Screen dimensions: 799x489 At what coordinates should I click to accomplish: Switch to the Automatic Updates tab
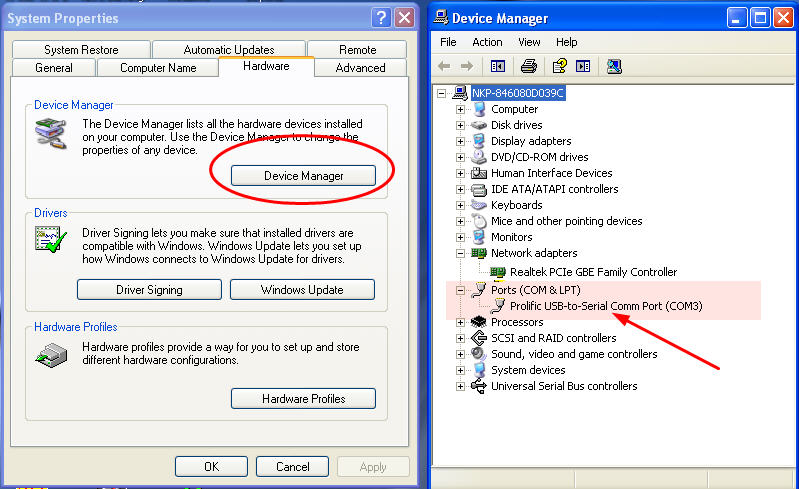point(229,49)
